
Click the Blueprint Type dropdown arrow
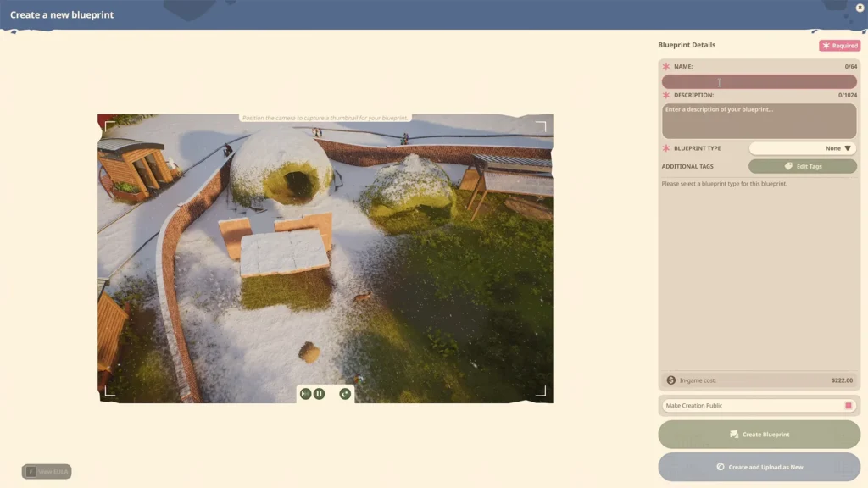[x=848, y=148]
